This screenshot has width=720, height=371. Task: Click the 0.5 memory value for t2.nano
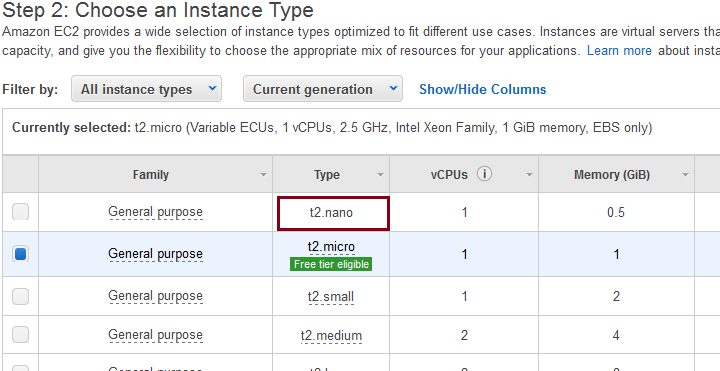point(616,213)
